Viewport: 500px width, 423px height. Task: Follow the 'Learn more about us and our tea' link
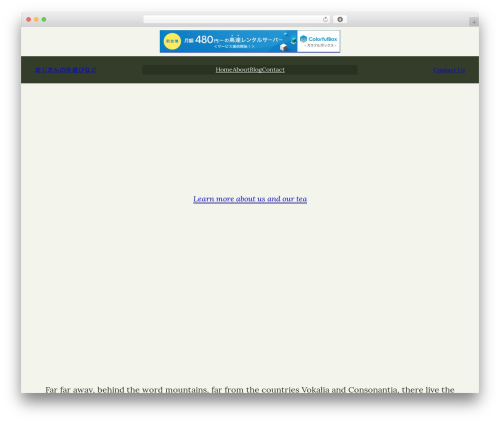click(x=250, y=199)
